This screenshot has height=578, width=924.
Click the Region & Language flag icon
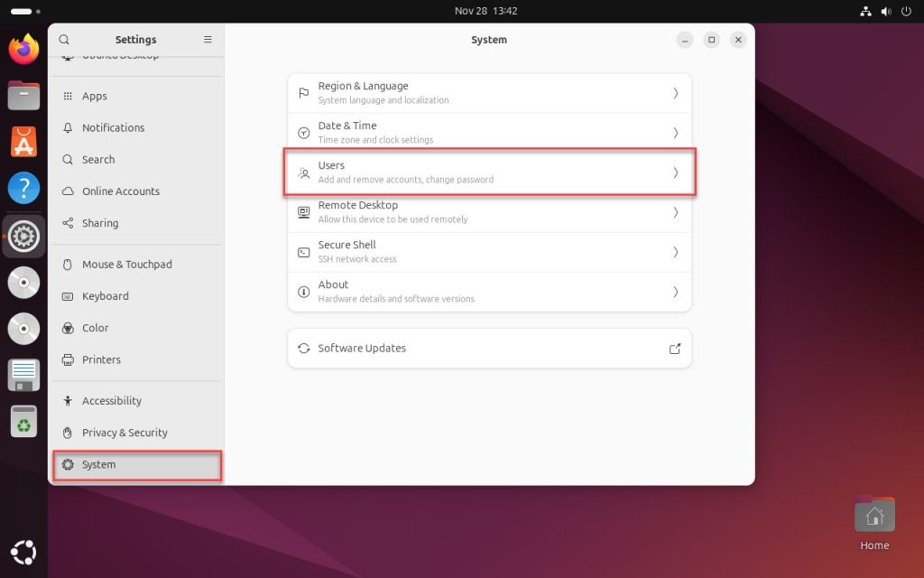[x=303, y=93]
